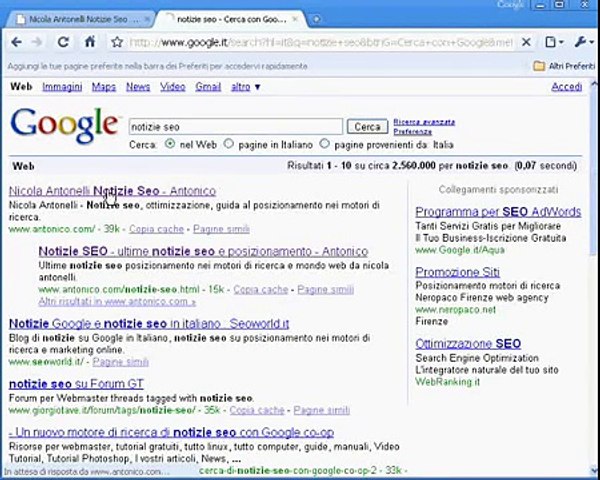Click Collegamenti sponsorizzati heading
Viewport: 600px width, 480px height.
498,190
